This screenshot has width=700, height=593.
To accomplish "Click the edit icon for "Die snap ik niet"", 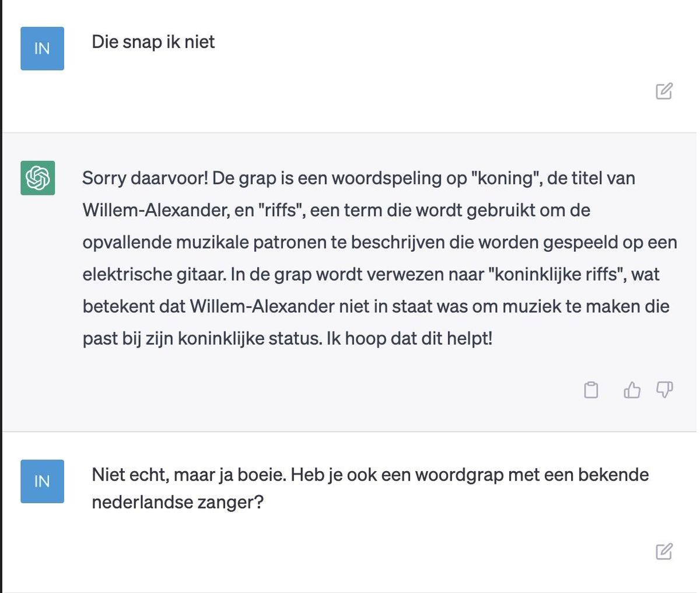I will click(664, 91).
